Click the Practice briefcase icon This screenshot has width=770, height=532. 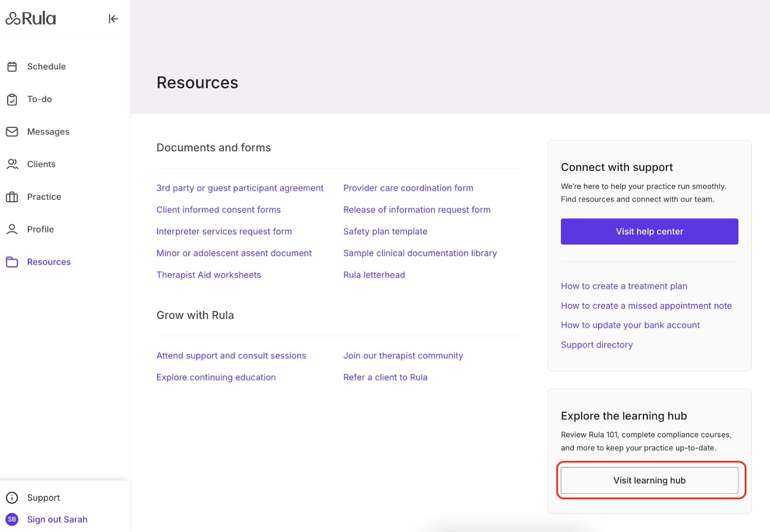(12, 197)
